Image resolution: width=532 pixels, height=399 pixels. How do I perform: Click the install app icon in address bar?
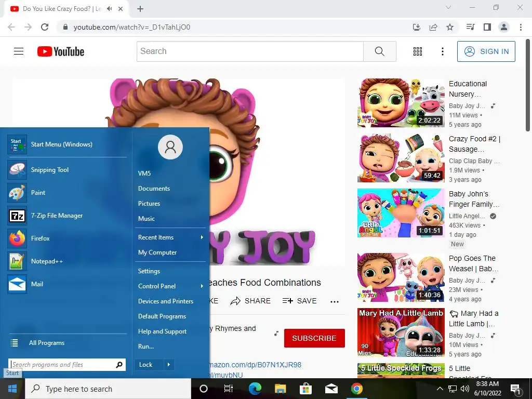[x=417, y=27]
